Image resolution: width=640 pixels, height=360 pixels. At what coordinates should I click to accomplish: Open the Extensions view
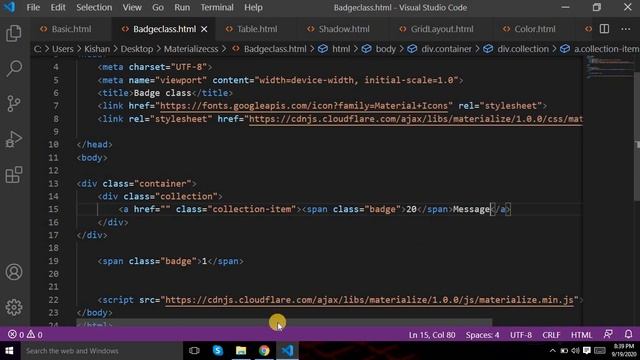point(14,174)
